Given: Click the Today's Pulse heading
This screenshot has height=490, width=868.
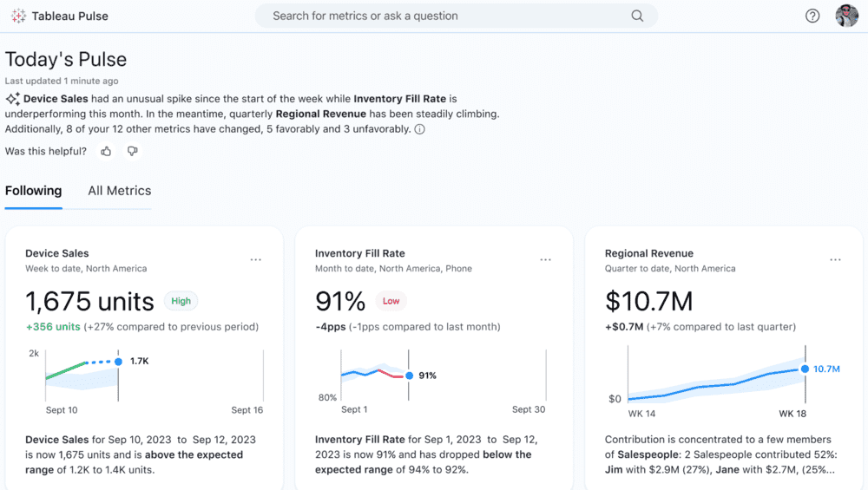Looking at the screenshot, I should pos(66,60).
